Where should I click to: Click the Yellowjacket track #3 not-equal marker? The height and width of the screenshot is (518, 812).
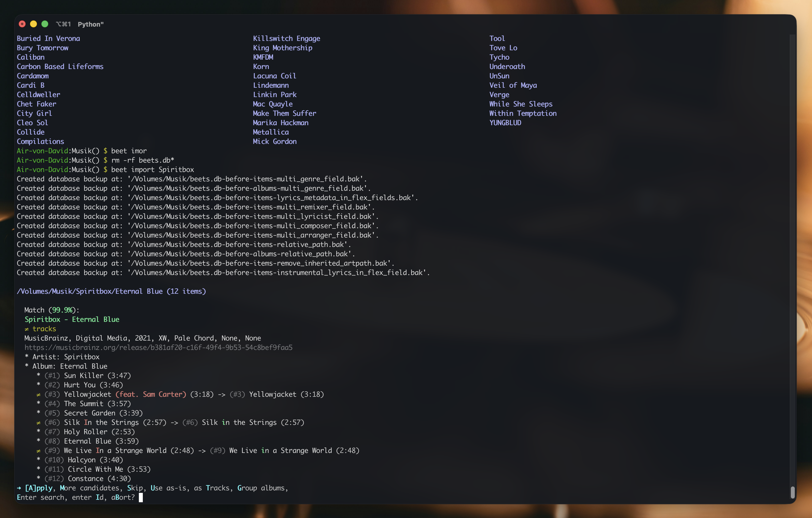point(38,395)
